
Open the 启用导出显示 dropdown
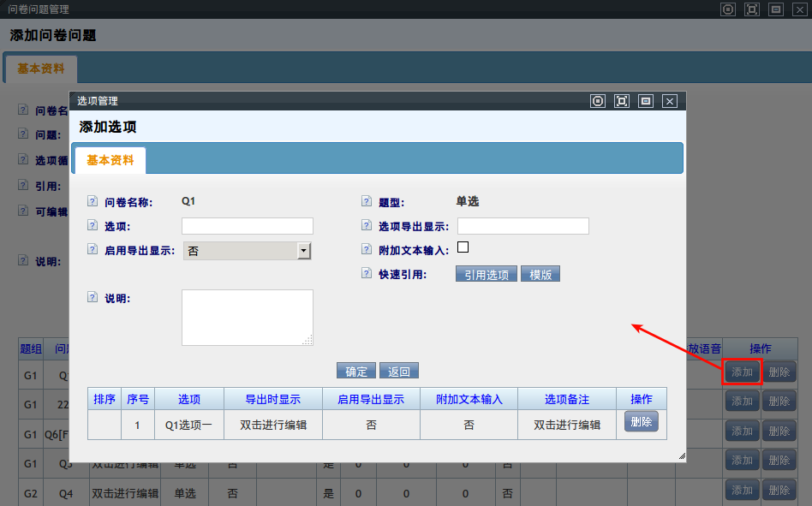tap(303, 250)
